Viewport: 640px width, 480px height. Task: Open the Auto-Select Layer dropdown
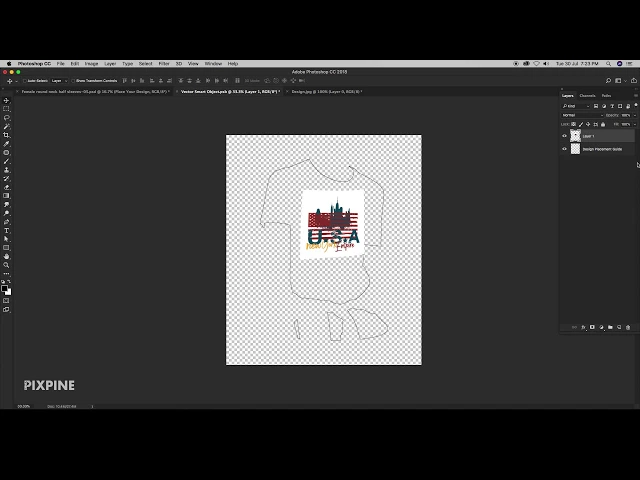click(59, 81)
